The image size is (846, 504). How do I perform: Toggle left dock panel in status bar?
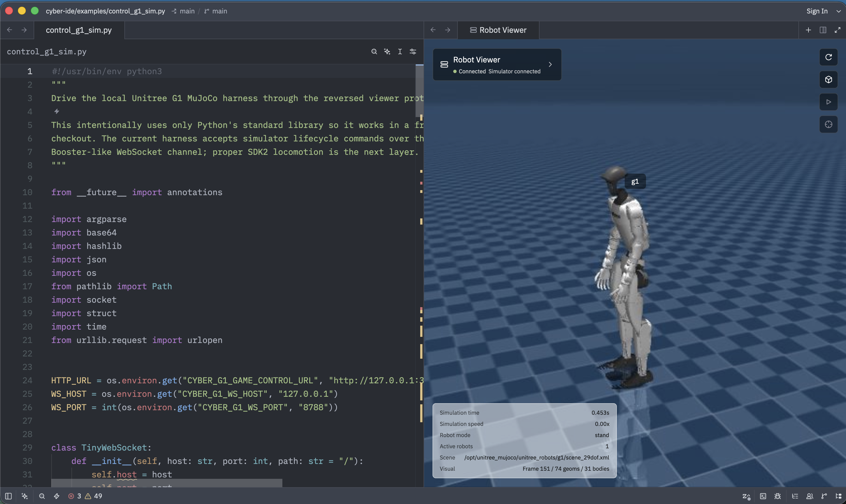pyautogui.click(x=8, y=496)
